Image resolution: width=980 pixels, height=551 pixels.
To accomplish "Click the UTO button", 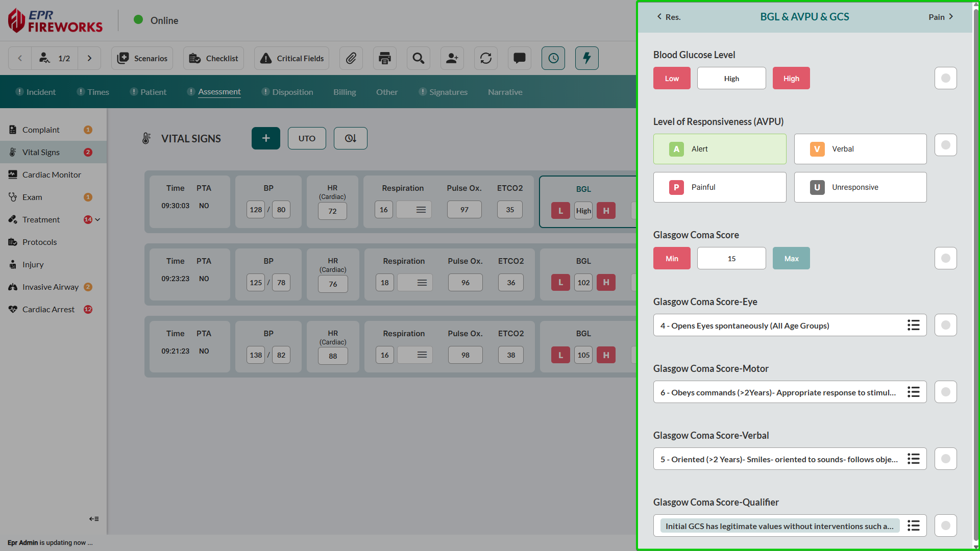I will [306, 138].
